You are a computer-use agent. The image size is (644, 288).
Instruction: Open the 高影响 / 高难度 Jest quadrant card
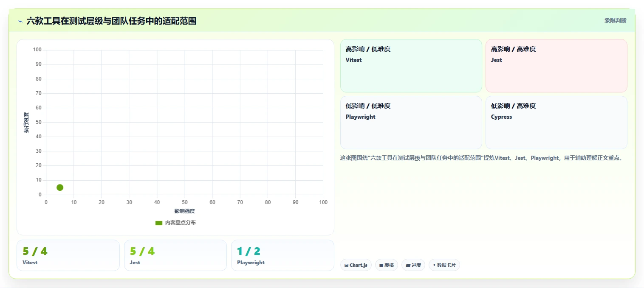[x=556, y=66]
